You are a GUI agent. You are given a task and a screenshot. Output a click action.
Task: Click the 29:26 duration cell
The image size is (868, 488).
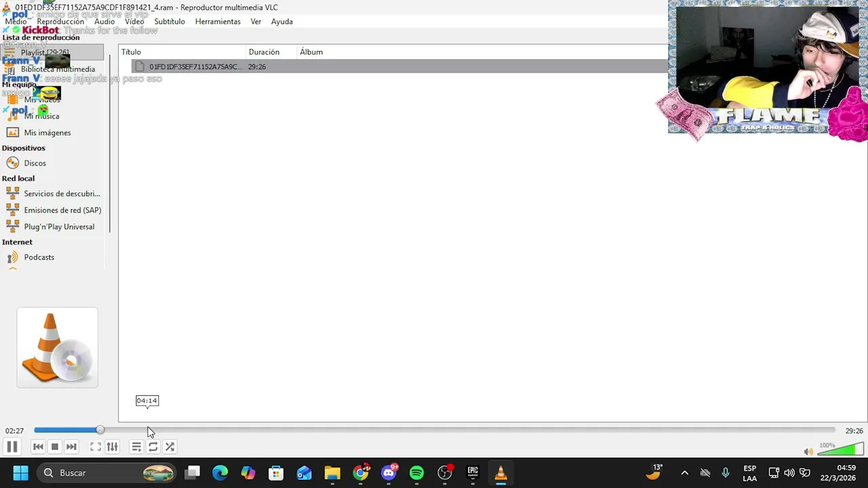(x=257, y=66)
